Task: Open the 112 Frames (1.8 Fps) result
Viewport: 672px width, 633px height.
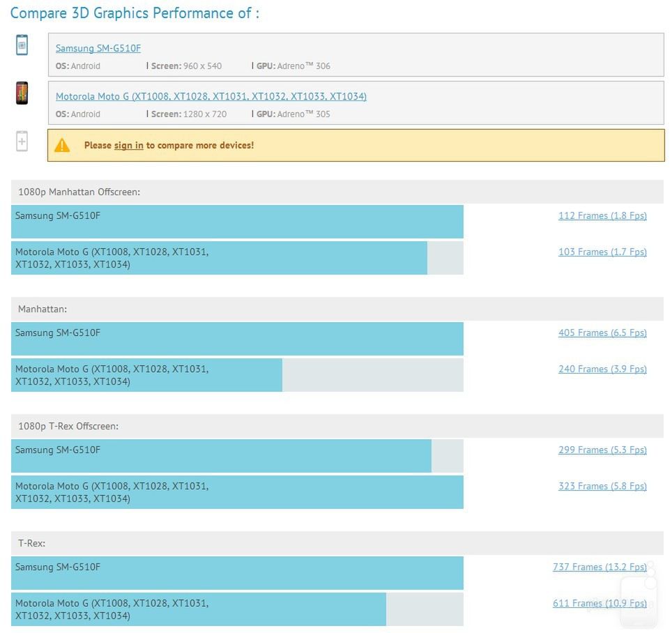Action: (602, 215)
